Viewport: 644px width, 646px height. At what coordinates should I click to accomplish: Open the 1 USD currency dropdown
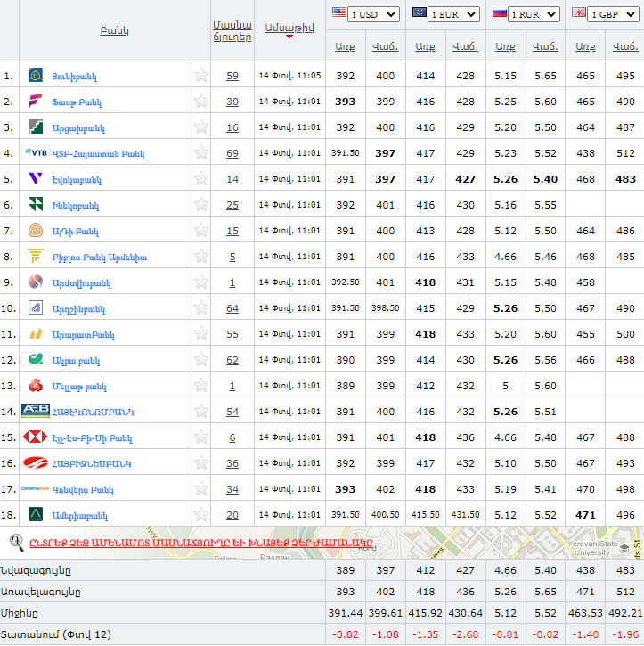373,14
